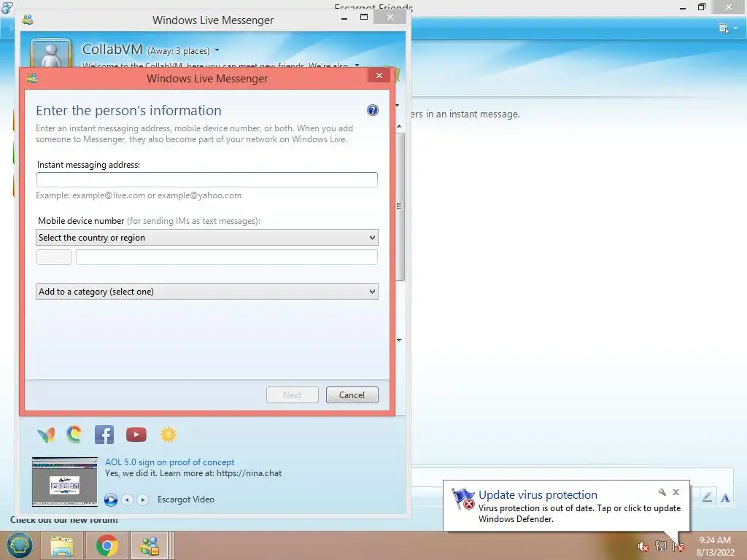The width and height of the screenshot is (747, 560).
Task: Click the sun weather icon
Action: 169,435
